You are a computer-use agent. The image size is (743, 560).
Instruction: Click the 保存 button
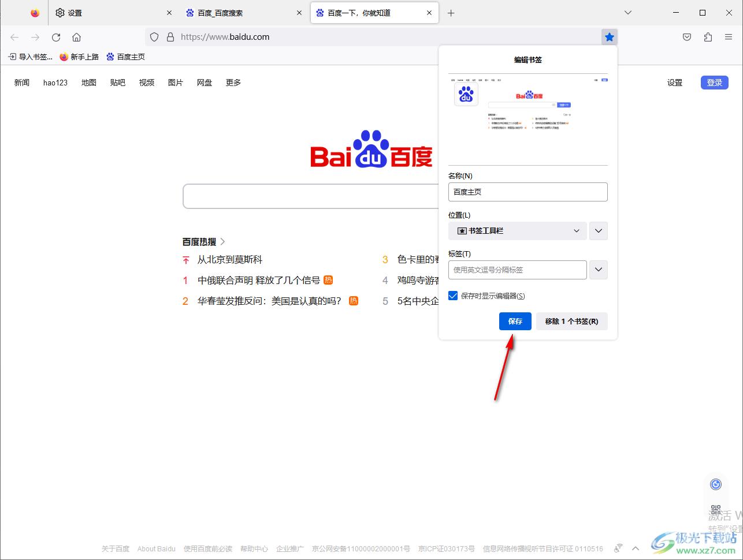pyautogui.click(x=515, y=321)
